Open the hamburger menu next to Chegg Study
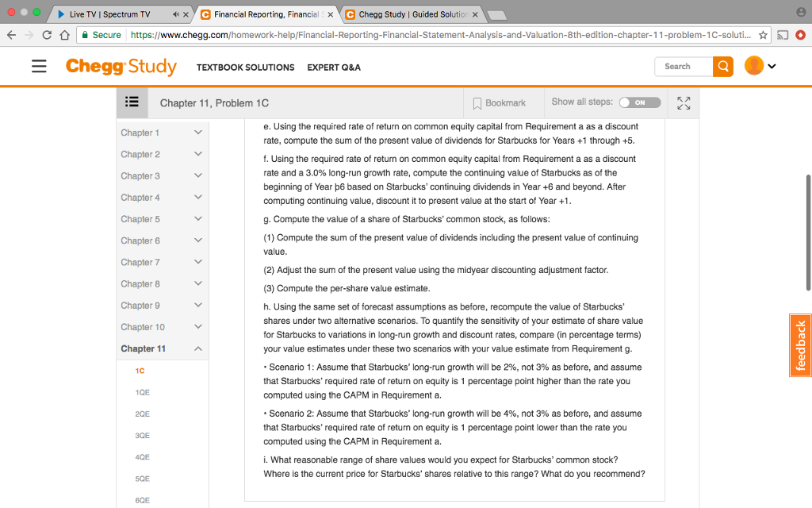Image resolution: width=812 pixels, height=508 pixels. 39,67
